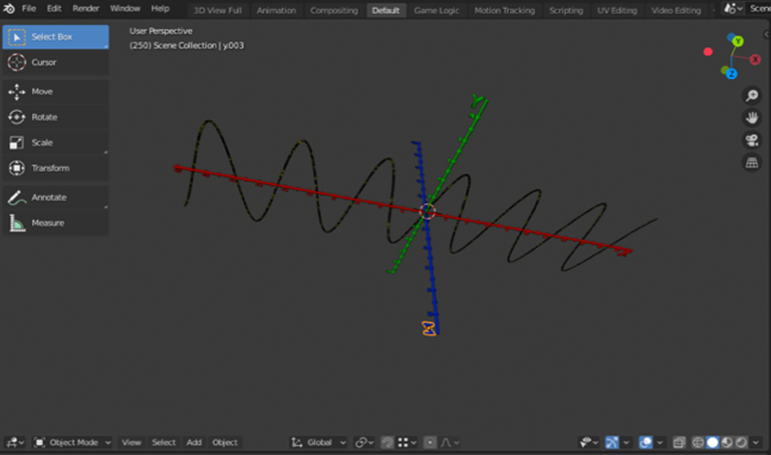This screenshot has height=455, width=771.
Task: Toggle the camera view icon
Action: (752, 141)
